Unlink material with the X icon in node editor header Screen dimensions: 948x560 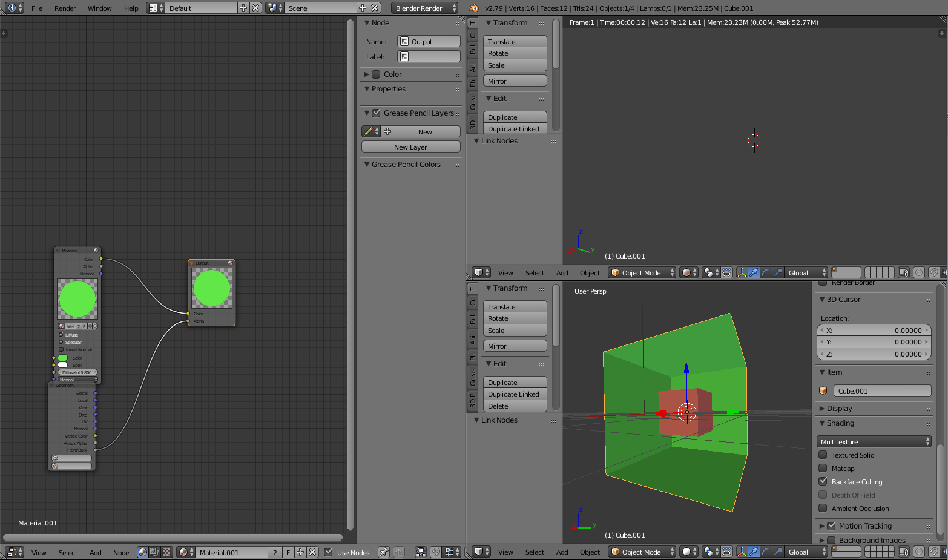(312, 552)
